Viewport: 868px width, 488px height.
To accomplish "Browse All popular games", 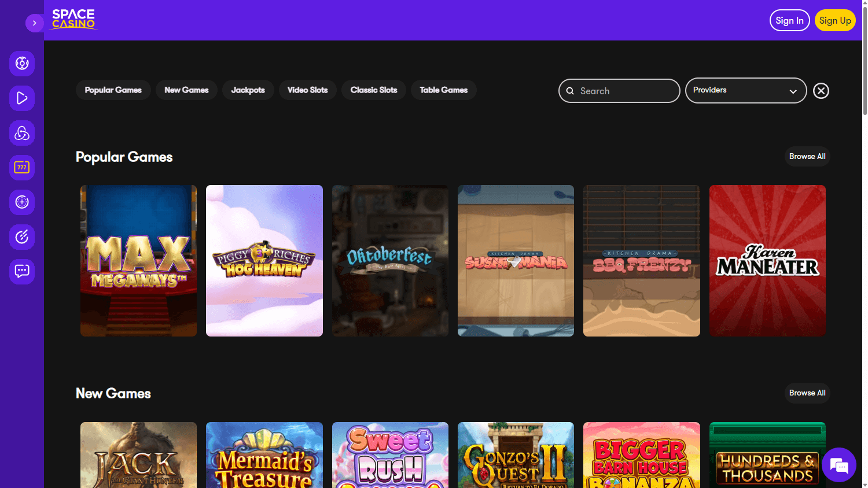I will pyautogui.click(x=807, y=156).
